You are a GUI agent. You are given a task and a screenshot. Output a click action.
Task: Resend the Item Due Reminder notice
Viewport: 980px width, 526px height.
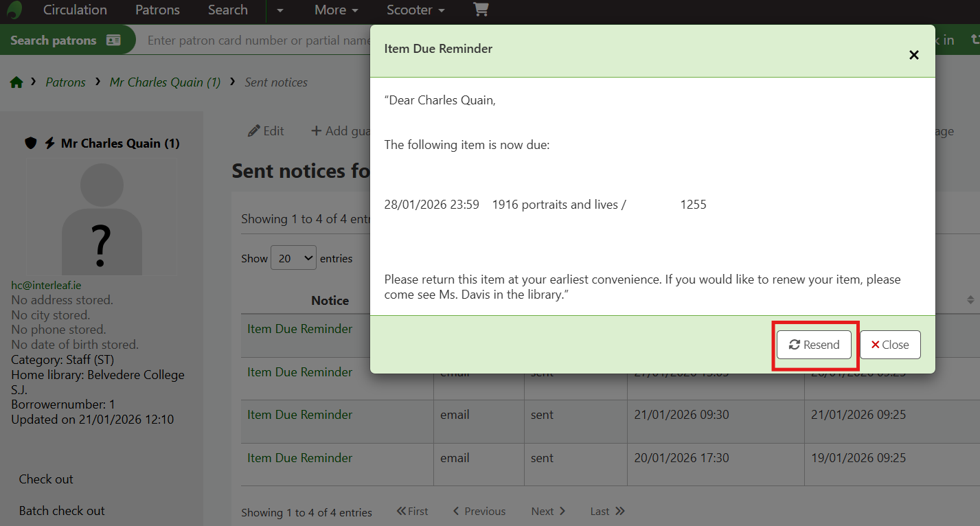[x=814, y=345]
